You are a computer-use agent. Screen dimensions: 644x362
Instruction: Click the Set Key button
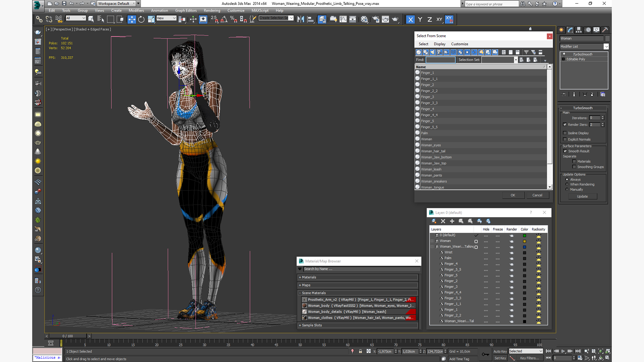click(500, 358)
